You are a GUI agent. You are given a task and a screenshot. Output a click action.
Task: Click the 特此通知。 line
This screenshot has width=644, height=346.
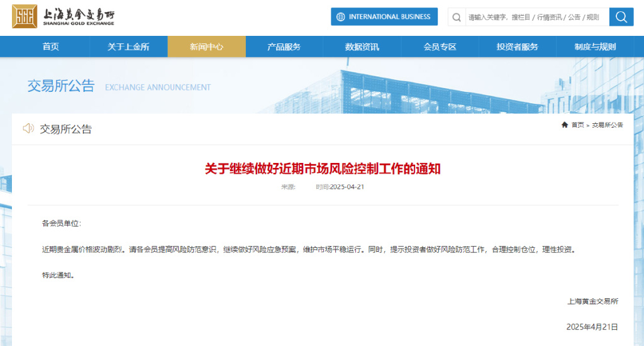click(x=58, y=276)
